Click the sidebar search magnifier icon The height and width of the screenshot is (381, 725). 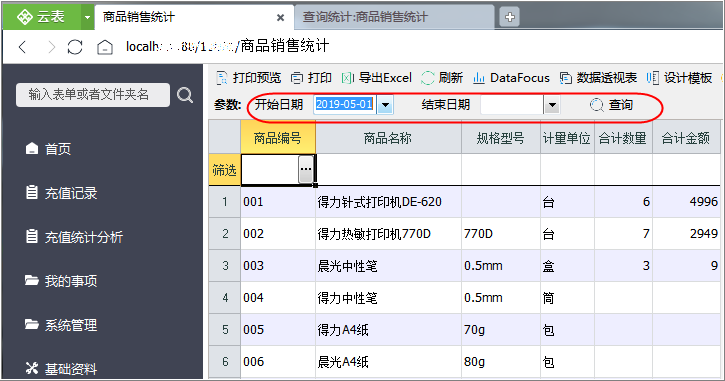coord(185,95)
